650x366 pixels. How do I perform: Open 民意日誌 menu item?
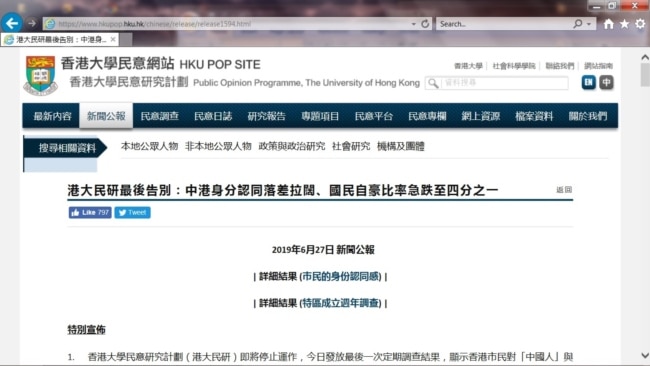(213, 116)
